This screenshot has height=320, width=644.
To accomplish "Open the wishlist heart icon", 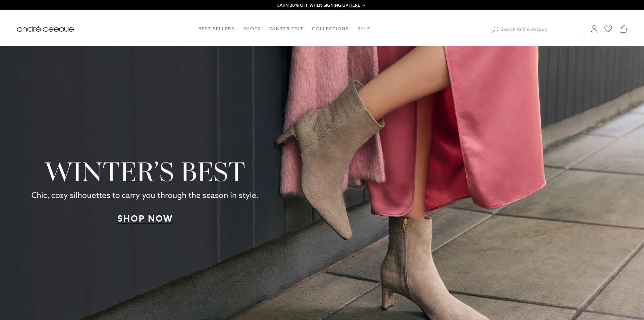I will tap(608, 29).
